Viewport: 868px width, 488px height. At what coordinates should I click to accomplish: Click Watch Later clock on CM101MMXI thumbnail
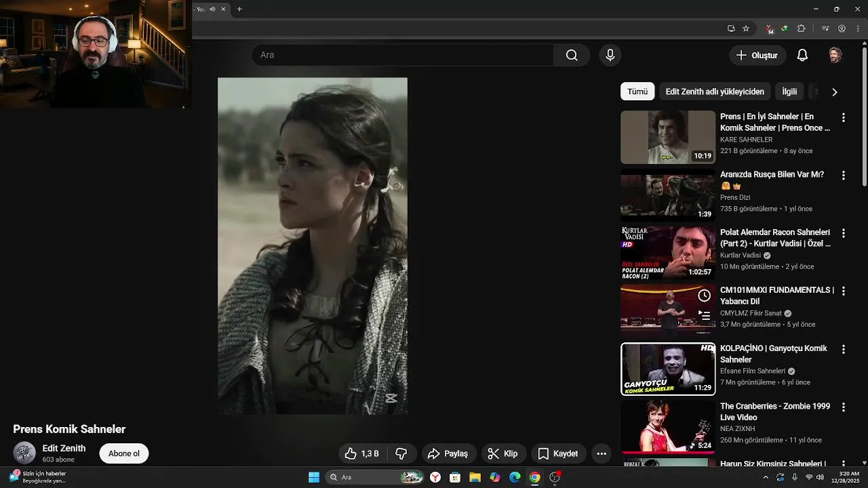pos(705,296)
